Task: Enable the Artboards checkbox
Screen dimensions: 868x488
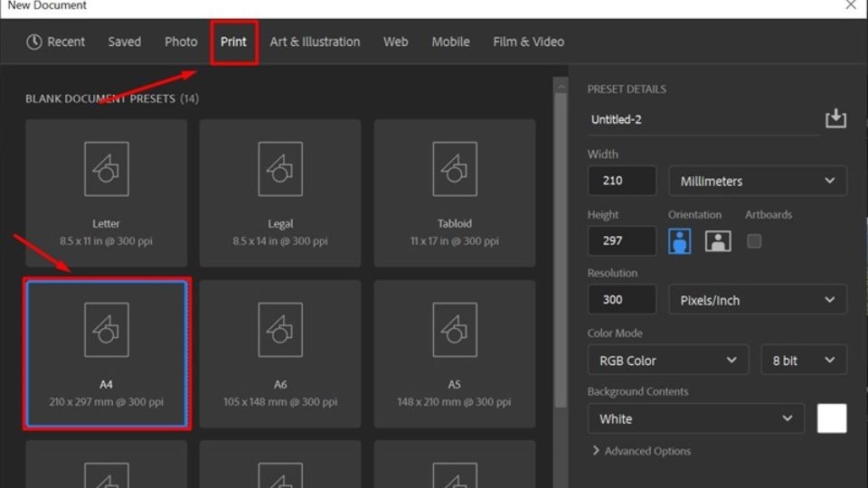Action: (754, 241)
